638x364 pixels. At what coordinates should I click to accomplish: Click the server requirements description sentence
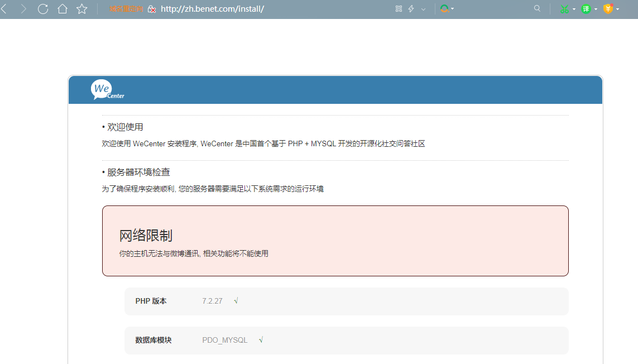(213, 189)
